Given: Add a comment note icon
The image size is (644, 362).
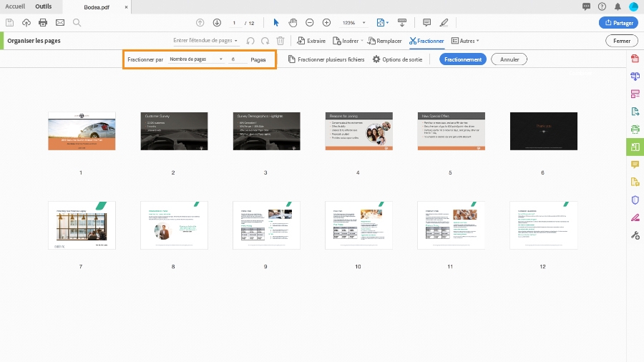Looking at the screenshot, I should point(426,23).
